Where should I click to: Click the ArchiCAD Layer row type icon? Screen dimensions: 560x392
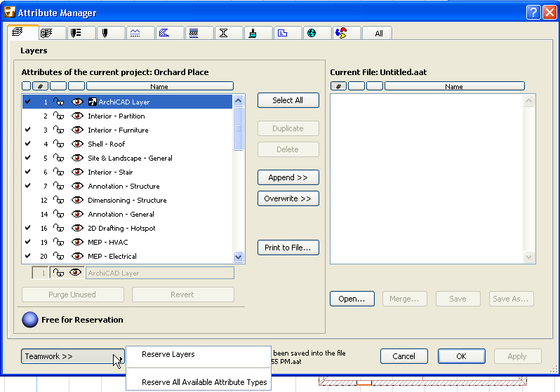point(92,102)
